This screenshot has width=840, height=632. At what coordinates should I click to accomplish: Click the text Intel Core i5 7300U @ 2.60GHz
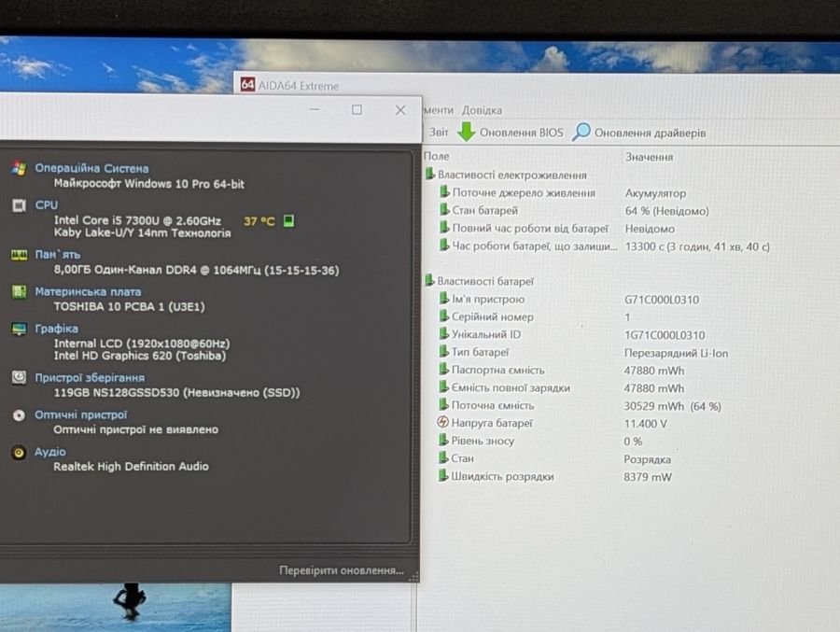coord(138,220)
